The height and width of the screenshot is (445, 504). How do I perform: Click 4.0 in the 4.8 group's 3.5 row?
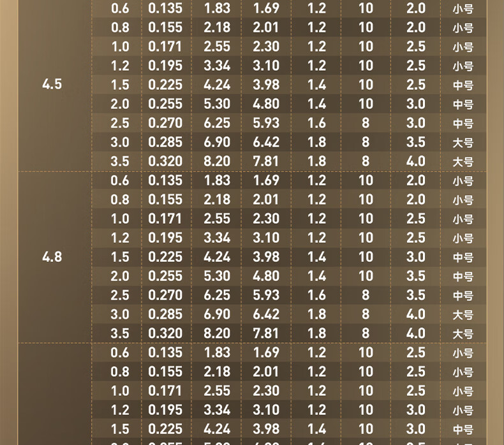point(415,333)
